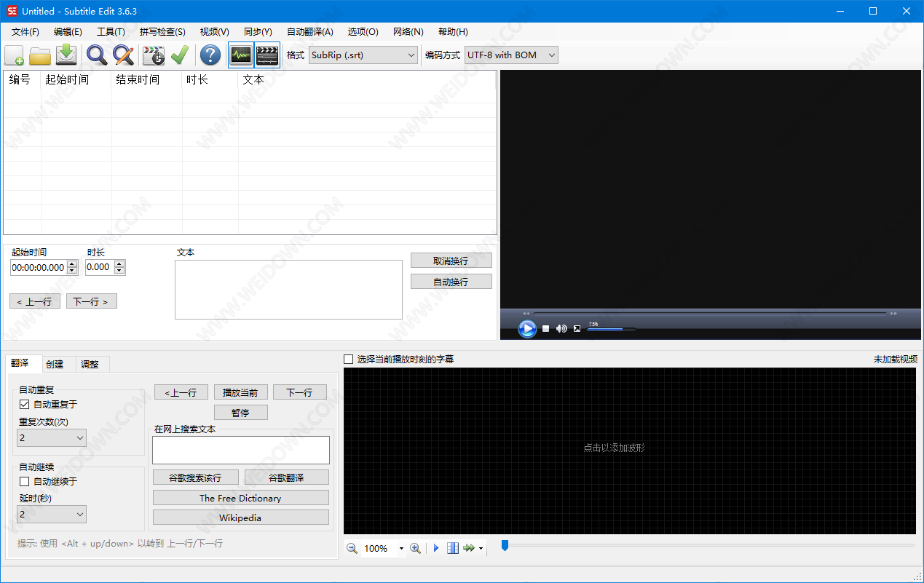Play video with the blue play button
Viewport: 924px width, 583px height.
(x=527, y=329)
